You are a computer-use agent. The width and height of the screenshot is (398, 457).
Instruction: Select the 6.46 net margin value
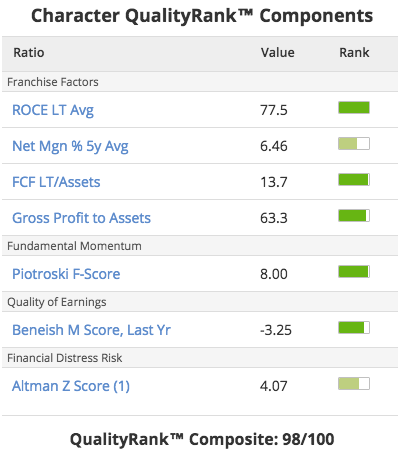click(274, 146)
